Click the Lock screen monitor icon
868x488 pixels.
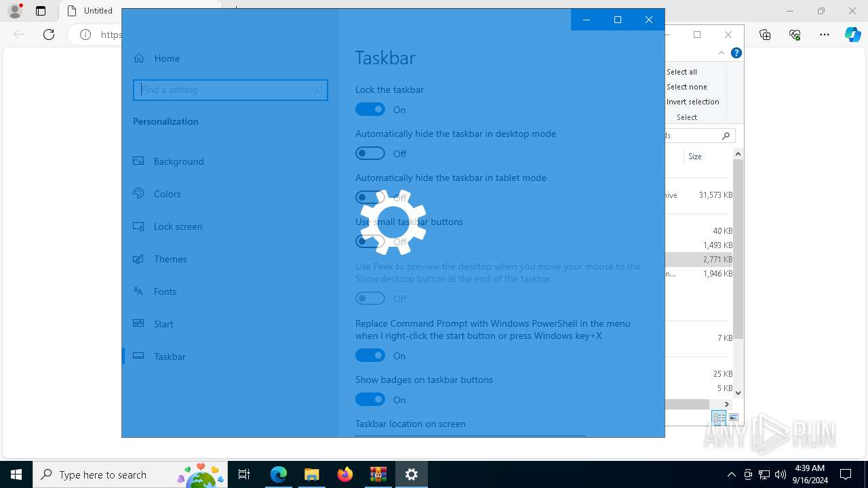[x=138, y=226]
